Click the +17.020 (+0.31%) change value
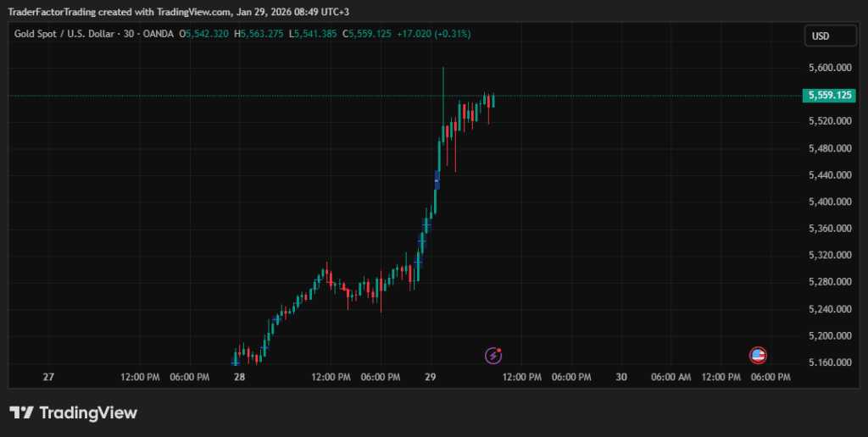The image size is (868, 437). (x=434, y=34)
